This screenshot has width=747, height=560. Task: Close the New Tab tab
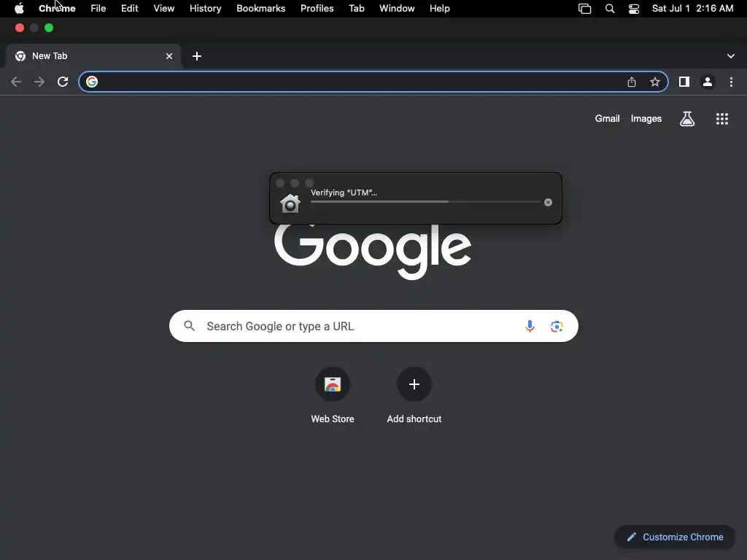point(169,56)
